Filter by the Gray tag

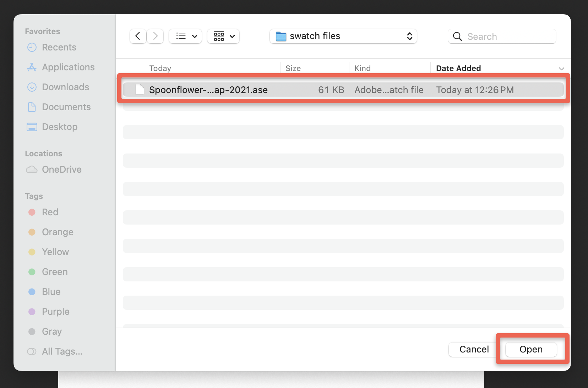[x=52, y=332]
